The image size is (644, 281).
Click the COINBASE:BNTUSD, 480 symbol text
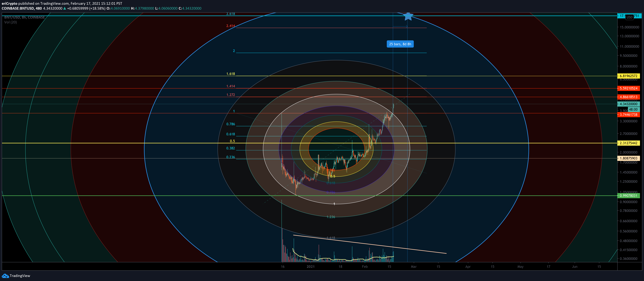tap(22, 8)
